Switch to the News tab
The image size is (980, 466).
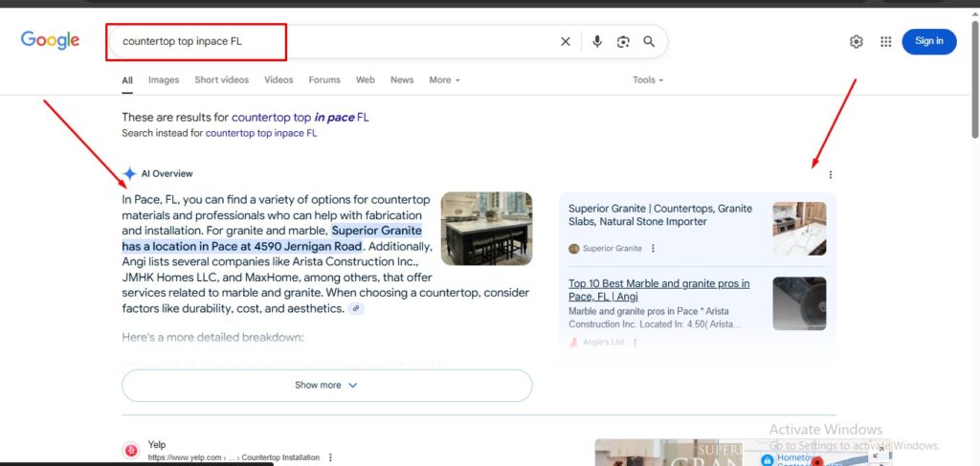click(402, 80)
